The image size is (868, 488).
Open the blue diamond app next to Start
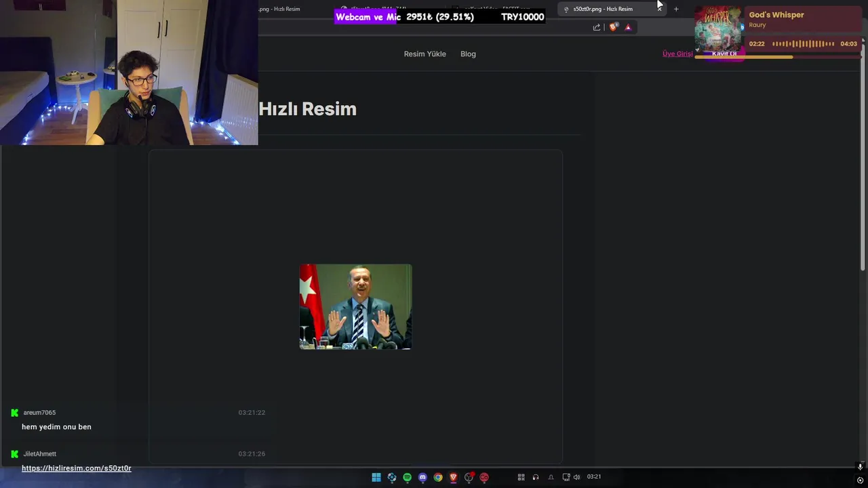(392, 477)
